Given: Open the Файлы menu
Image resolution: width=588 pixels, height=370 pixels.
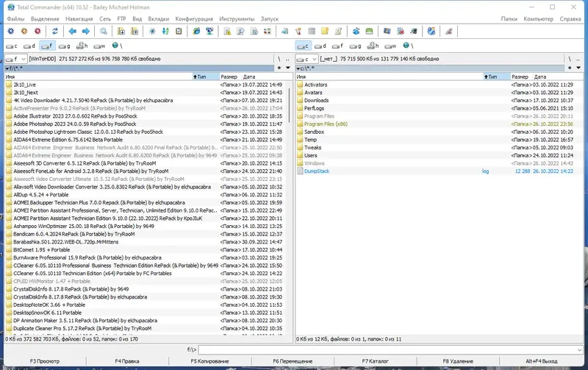Looking at the screenshot, I should [15, 19].
